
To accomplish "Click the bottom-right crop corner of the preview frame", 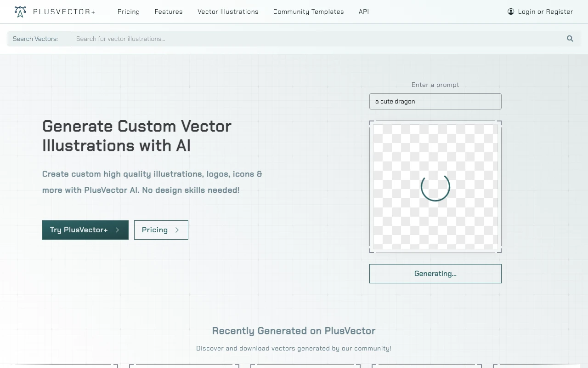I will click(x=500, y=251).
